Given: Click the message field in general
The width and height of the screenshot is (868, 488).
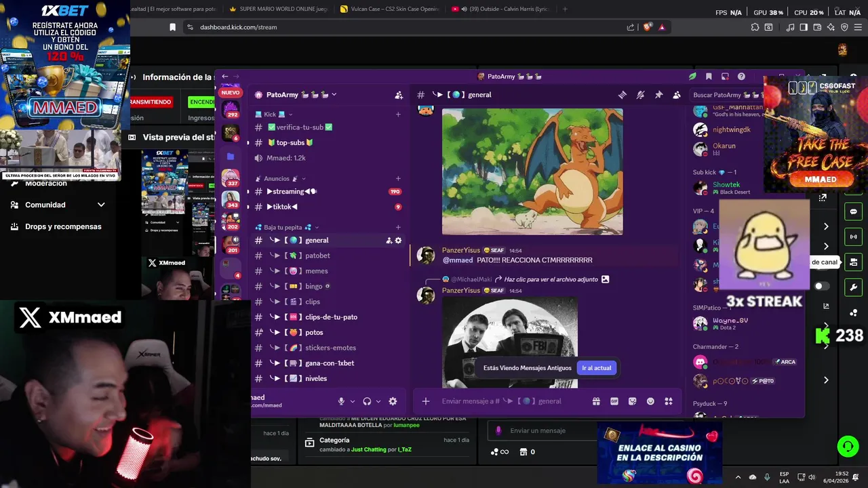Looking at the screenshot, I should 512,401.
